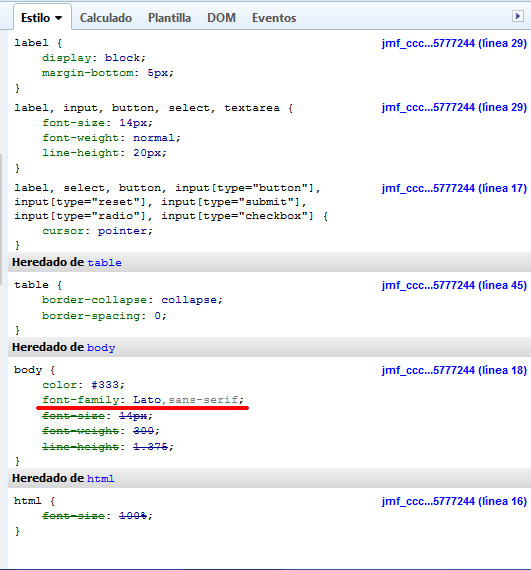
Task: Click the 'label, input, button, select, textarea' selector
Action: [147, 108]
